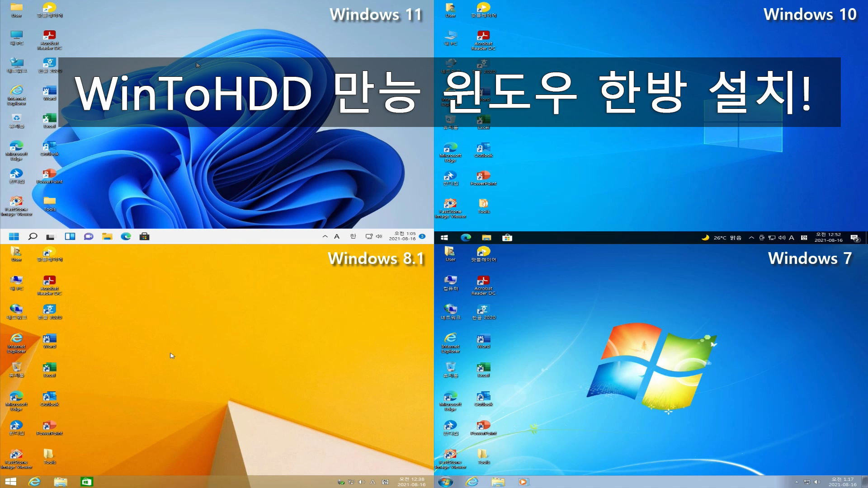Open Windows 10 notification center icon

coord(854,238)
